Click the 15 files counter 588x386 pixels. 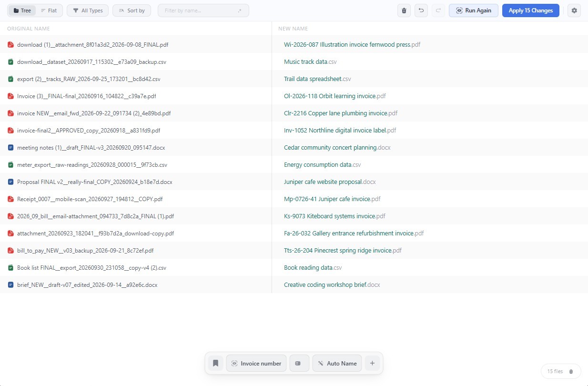[x=555, y=371]
